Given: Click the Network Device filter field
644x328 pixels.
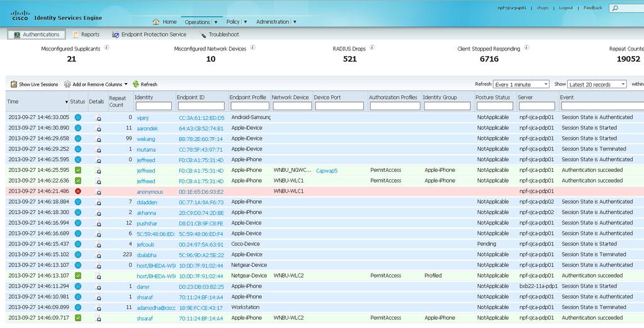Looking at the screenshot, I should (291, 106).
